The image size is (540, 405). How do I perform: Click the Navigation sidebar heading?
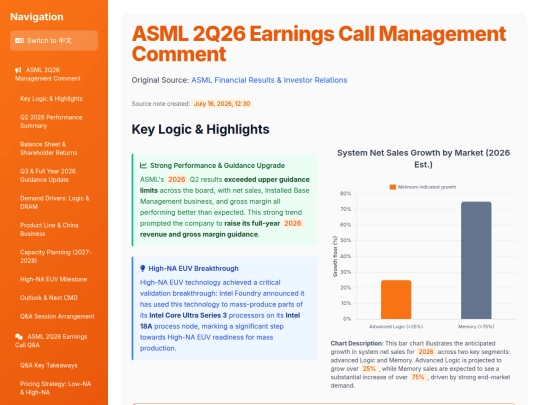(x=37, y=17)
